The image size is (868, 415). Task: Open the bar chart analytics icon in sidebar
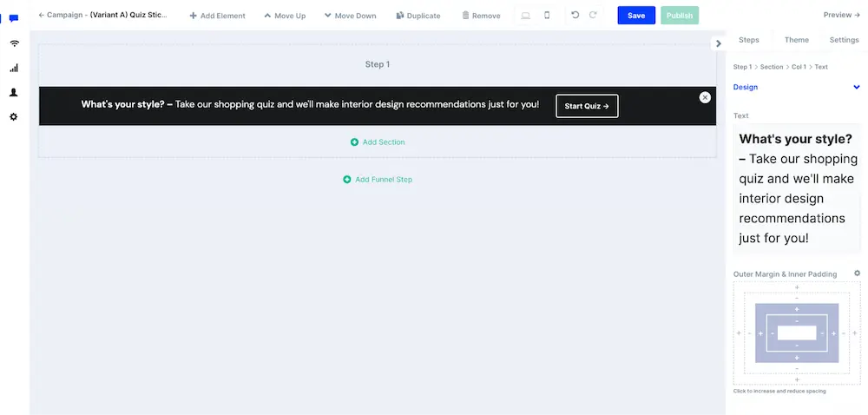pyautogui.click(x=14, y=68)
